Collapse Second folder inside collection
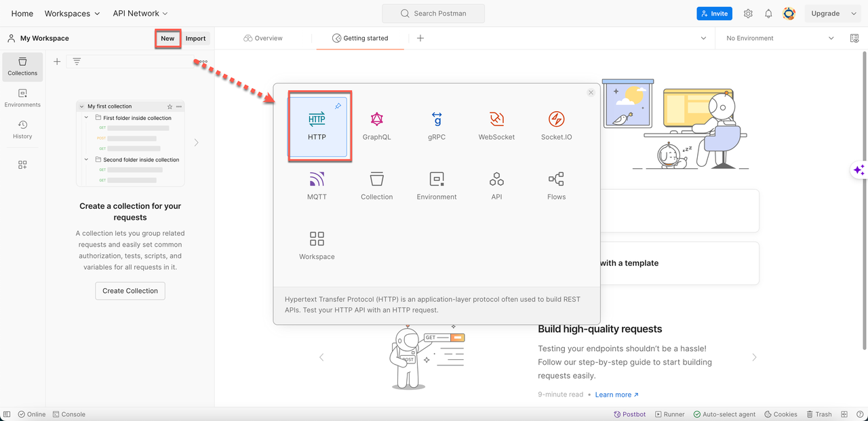This screenshot has width=868, height=421. [x=87, y=160]
